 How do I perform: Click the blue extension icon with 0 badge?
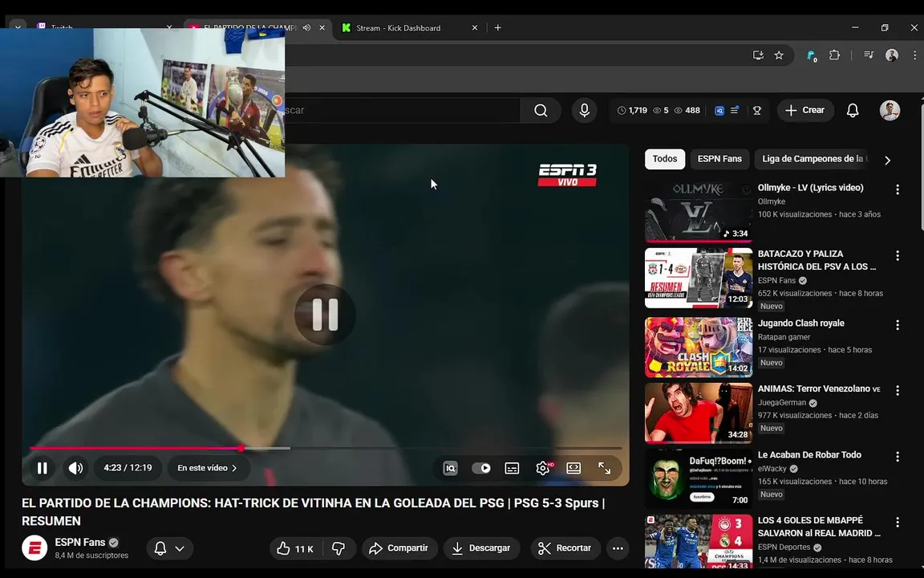[x=812, y=56]
